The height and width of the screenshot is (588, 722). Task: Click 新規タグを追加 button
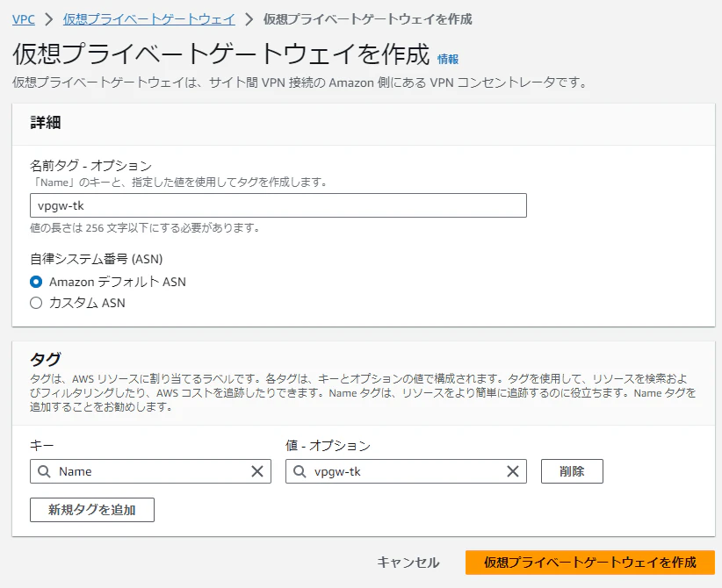92,510
